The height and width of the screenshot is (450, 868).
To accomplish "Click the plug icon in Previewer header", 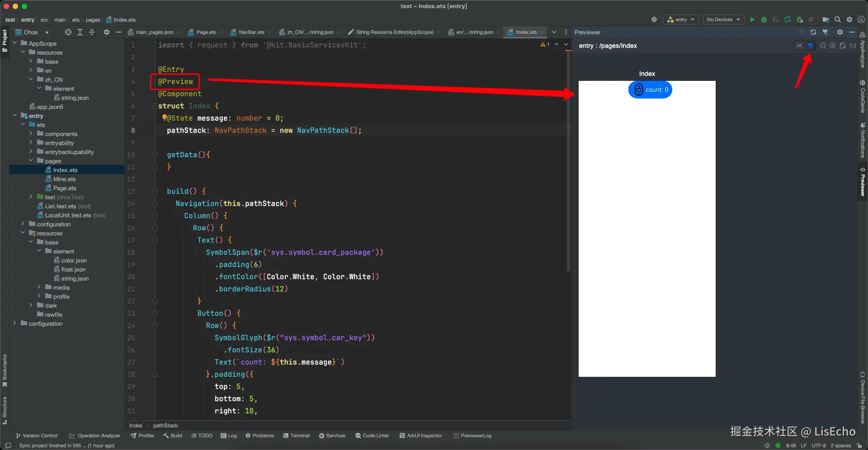I will pyautogui.click(x=826, y=32).
